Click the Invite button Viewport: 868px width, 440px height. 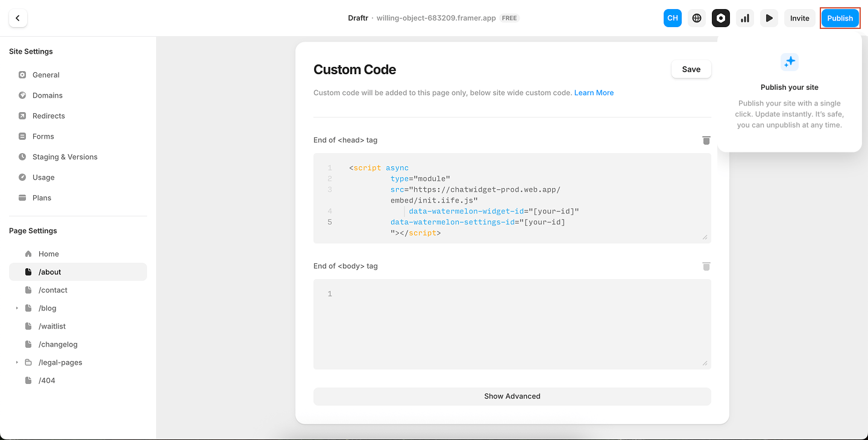pos(800,18)
